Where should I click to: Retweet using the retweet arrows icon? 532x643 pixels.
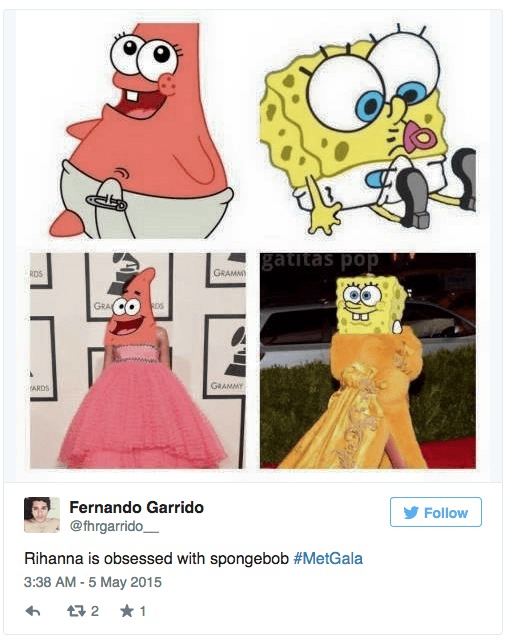tap(75, 611)
